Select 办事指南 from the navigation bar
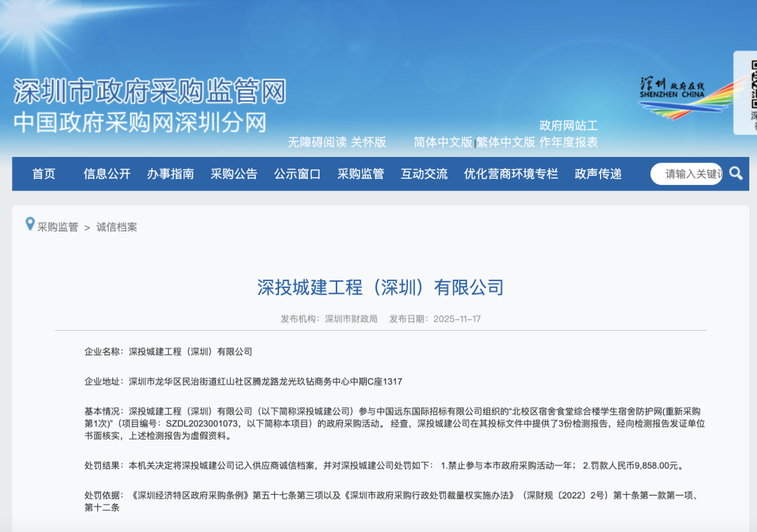 coord(170,174)
